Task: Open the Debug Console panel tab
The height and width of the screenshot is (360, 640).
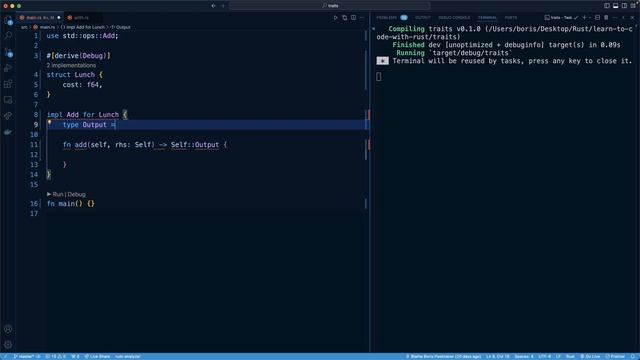Action: click(454, 18)
